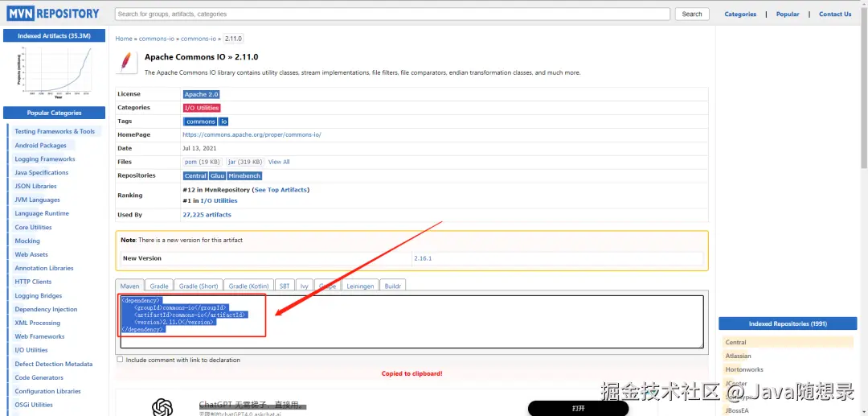Open Dependency Injection category

click(x=46, y=310)
